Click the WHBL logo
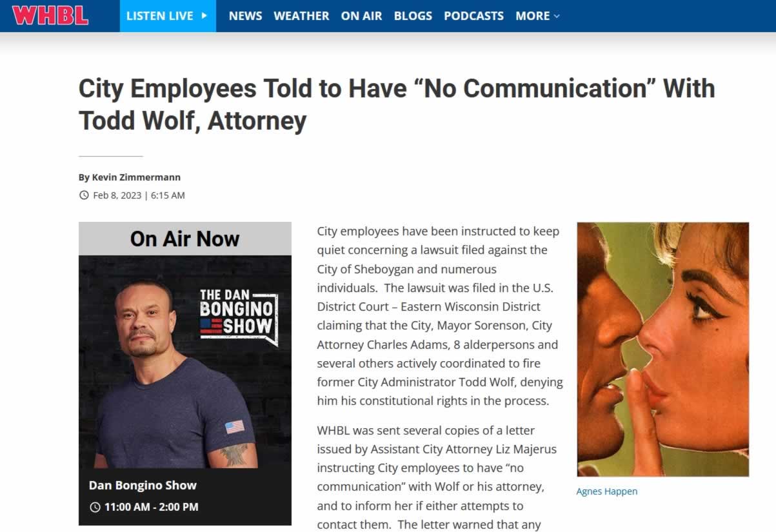Viewport: 776px width, 532px height. click(x=50, y=15)
